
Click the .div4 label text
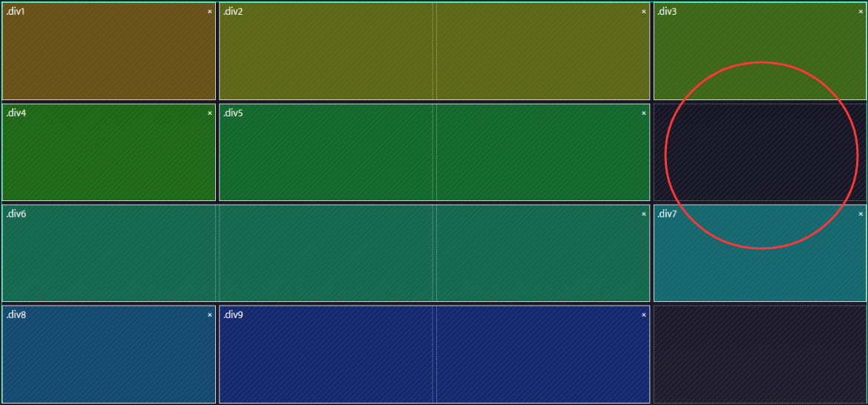click(x=16, y=113)
